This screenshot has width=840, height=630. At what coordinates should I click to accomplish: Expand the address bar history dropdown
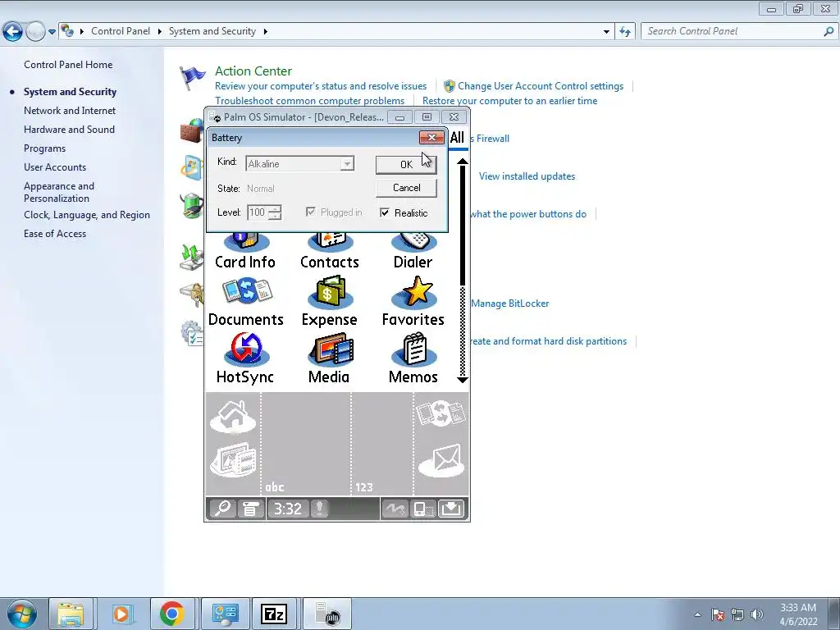point(606,32)
